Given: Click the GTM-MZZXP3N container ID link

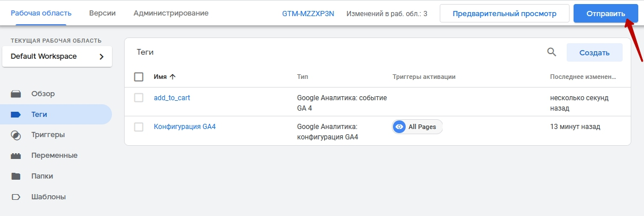Looking at the screenshot, I should tap(308, 13).
